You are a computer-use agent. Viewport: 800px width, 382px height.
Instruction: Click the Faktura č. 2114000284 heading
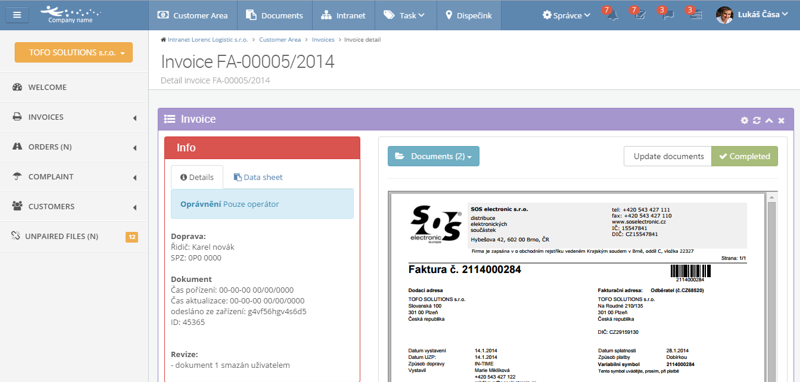click(x=465, y=270)
